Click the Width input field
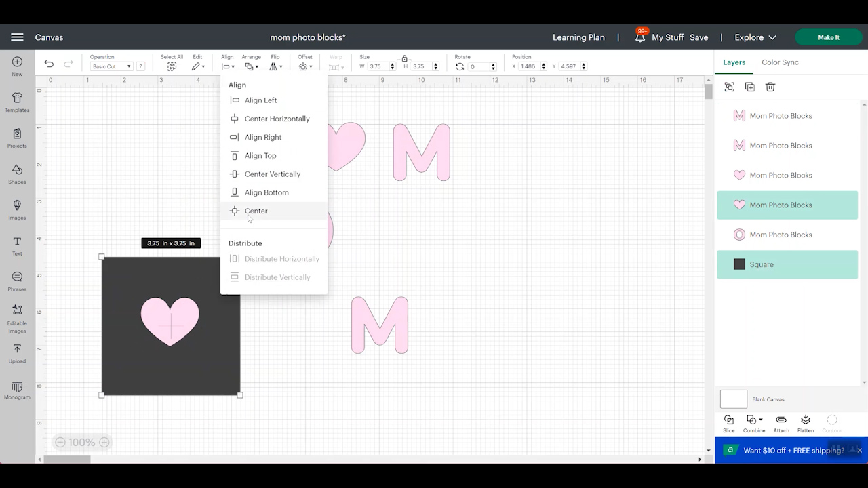This screenshot has height=488, width=868. [x=378, y=66]
